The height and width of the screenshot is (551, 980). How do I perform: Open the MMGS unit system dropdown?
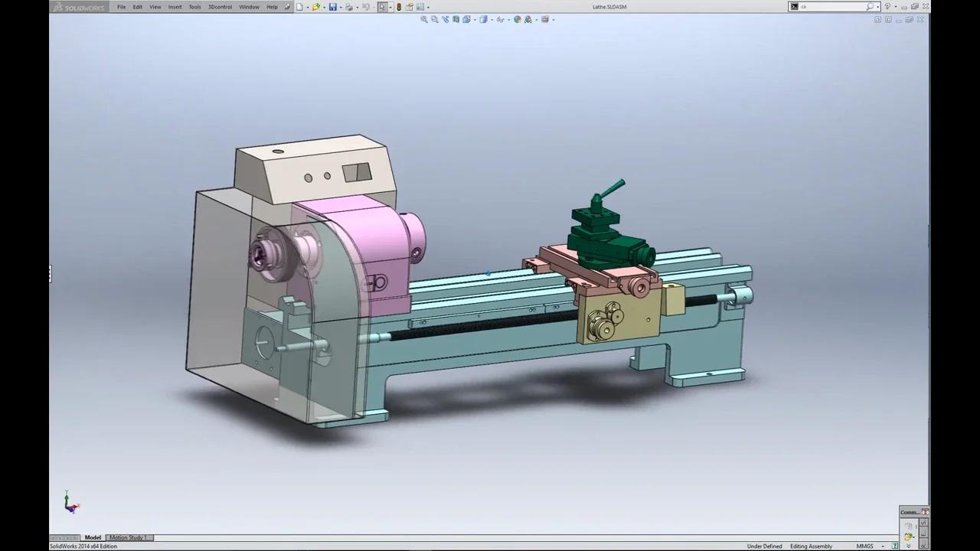click(882, 546)
